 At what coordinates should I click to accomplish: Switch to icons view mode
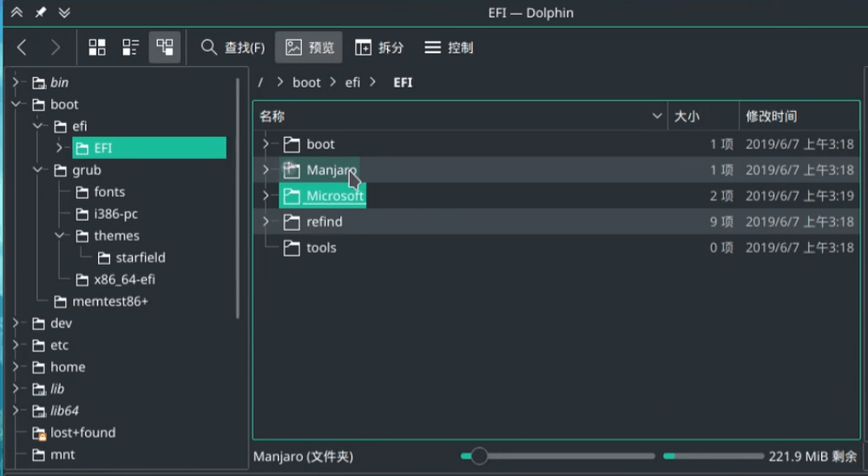click(x=97, y=48)
